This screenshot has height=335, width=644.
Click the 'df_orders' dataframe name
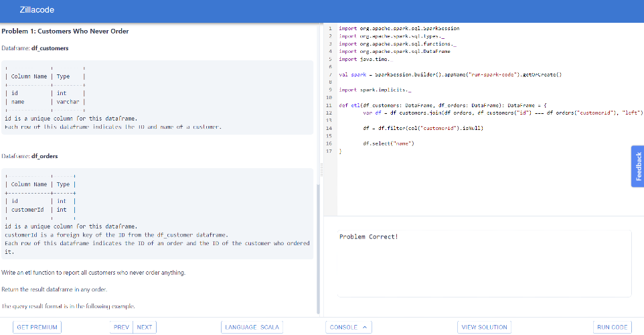[45, 156]
